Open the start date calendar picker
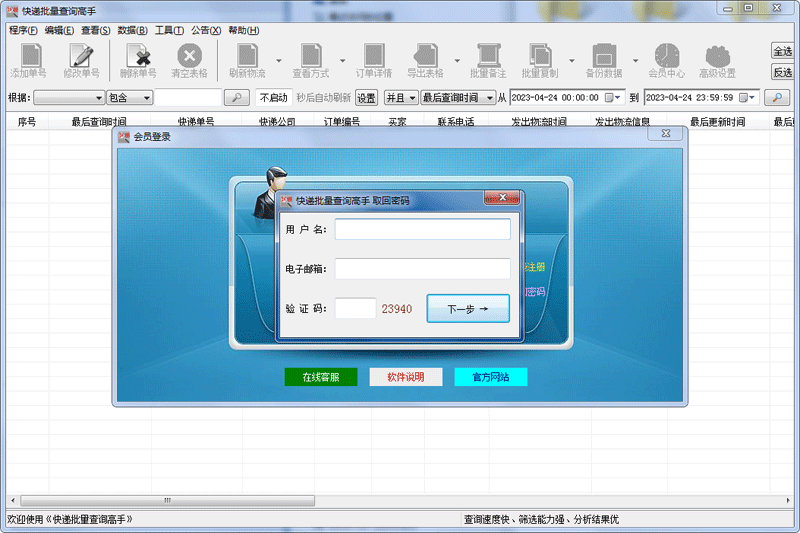The image size is (800, 533). [613, 97]
